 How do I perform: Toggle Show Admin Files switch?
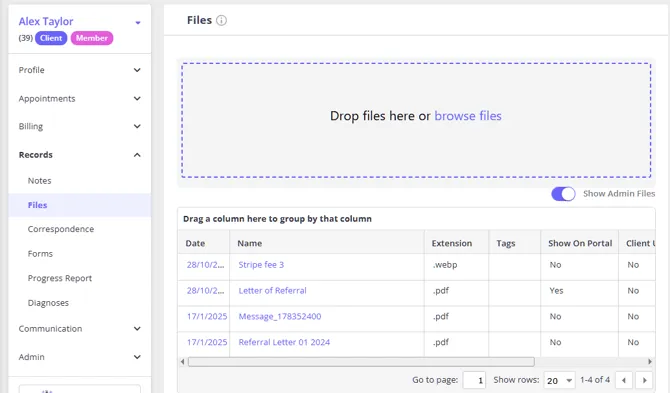click(x=563, y=194)
